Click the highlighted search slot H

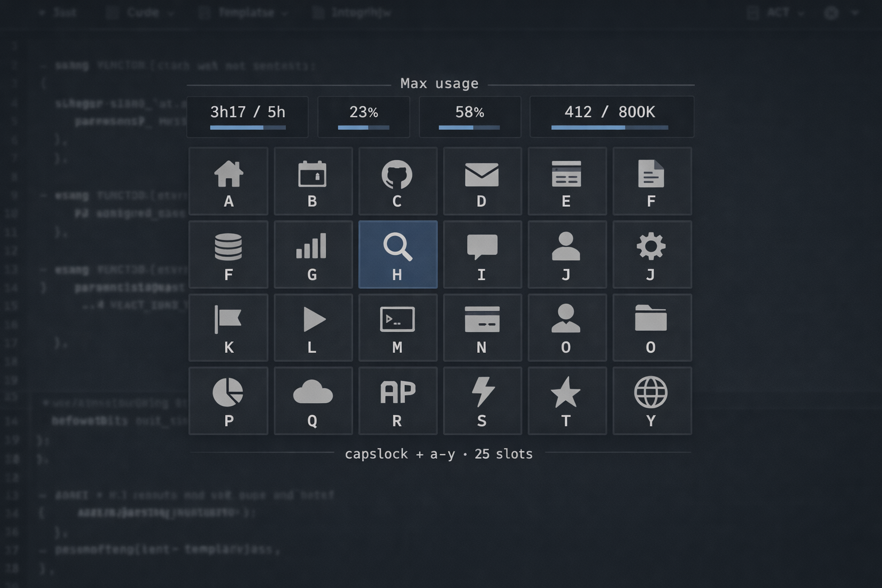pyautogui.click(x=397, y=254)
